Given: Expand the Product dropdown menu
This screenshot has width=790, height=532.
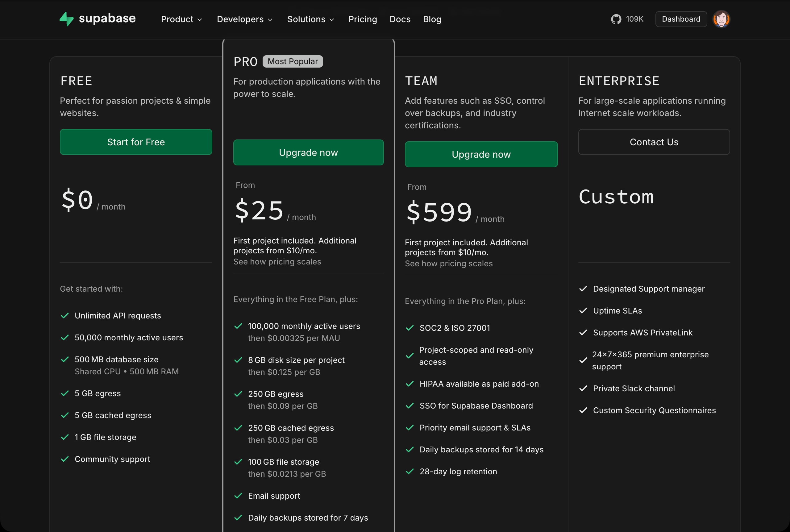Looking at the screenshot, I should [x=181, y=19].
